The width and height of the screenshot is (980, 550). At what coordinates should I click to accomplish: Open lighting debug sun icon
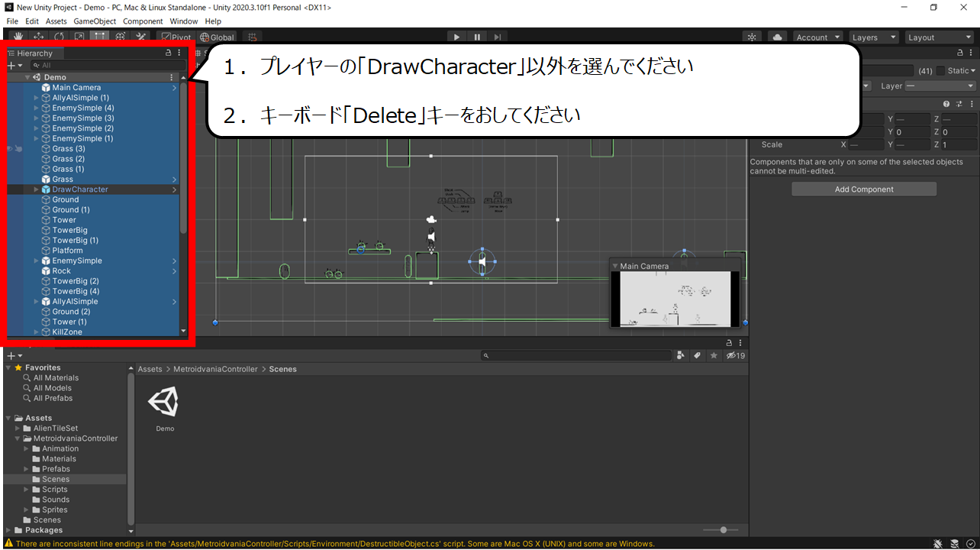click(x=753, y=37)
